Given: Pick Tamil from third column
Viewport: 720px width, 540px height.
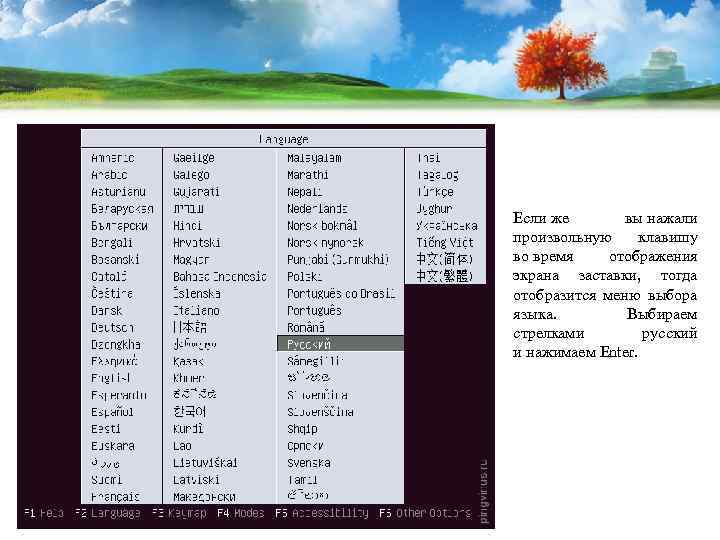Looking at the screenshot, I should 302,480.
